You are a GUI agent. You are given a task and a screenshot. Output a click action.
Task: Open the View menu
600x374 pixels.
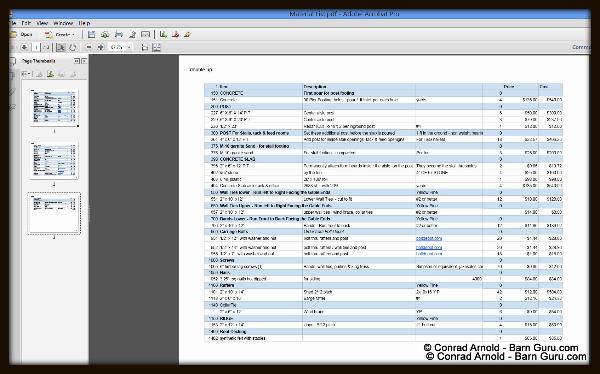tap(42, 23)
